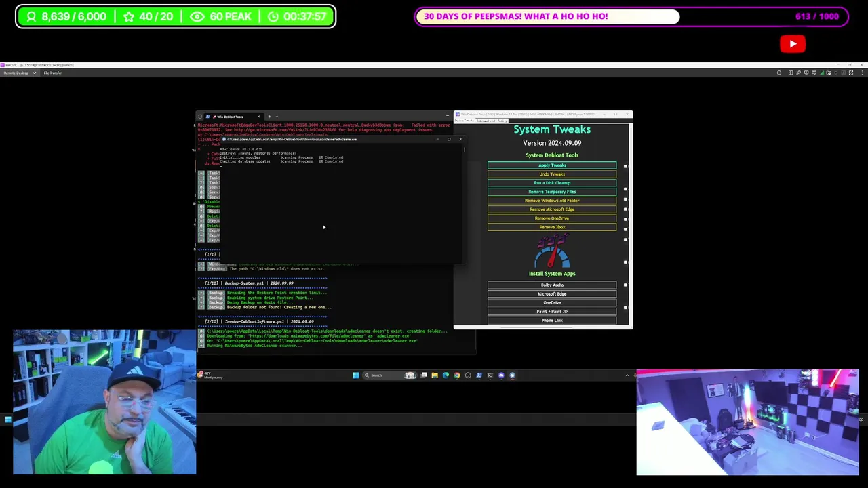The height and width of the screenshot is (488, 868).
Task: Click Remove Windows.old Folder
Action: pos(552,201)
